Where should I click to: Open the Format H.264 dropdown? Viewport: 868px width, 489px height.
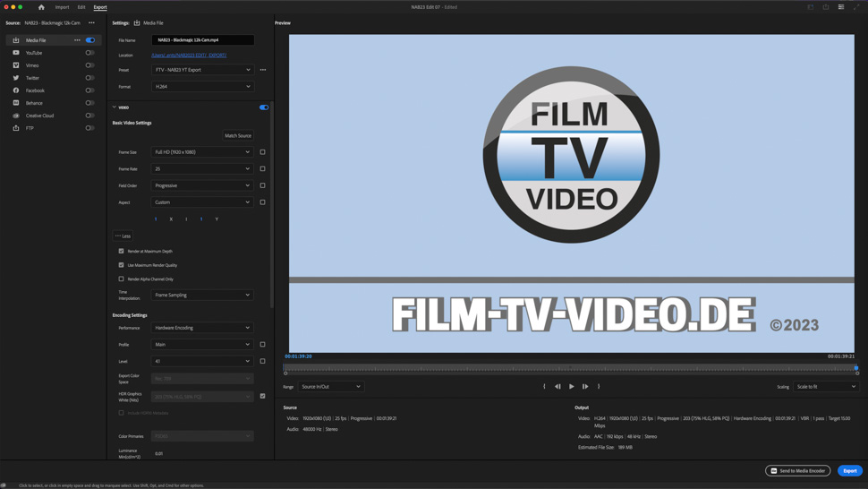[x=202, y=86]
